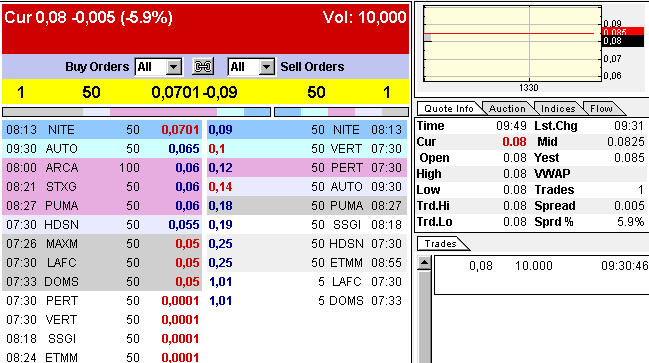Select SSGI buy order at 08:18
The height and width of the screenshot is (363, 649).
click(102, 339)
